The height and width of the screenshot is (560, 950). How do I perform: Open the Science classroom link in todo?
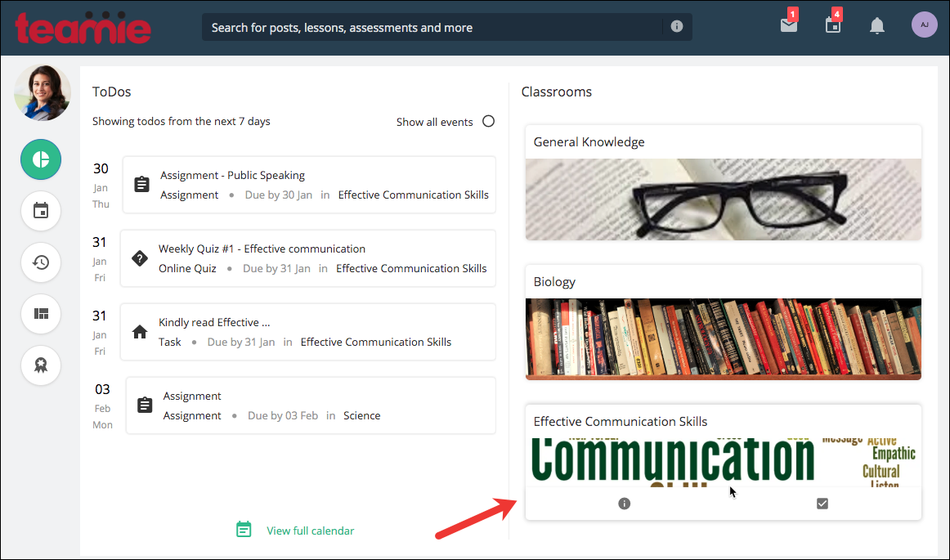click(361, 416)
